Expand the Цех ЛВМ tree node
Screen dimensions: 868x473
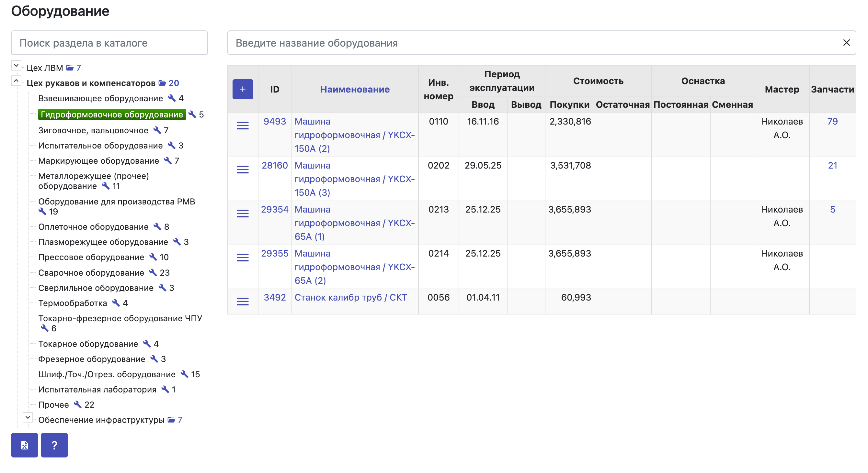coord(16,65)
